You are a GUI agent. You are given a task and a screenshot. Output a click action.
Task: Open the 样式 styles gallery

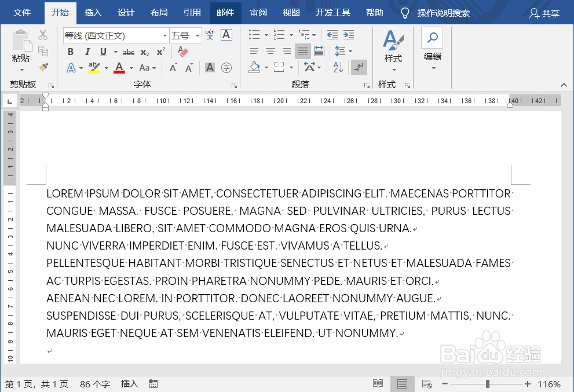pyautogui.click(x=393, y=49)
